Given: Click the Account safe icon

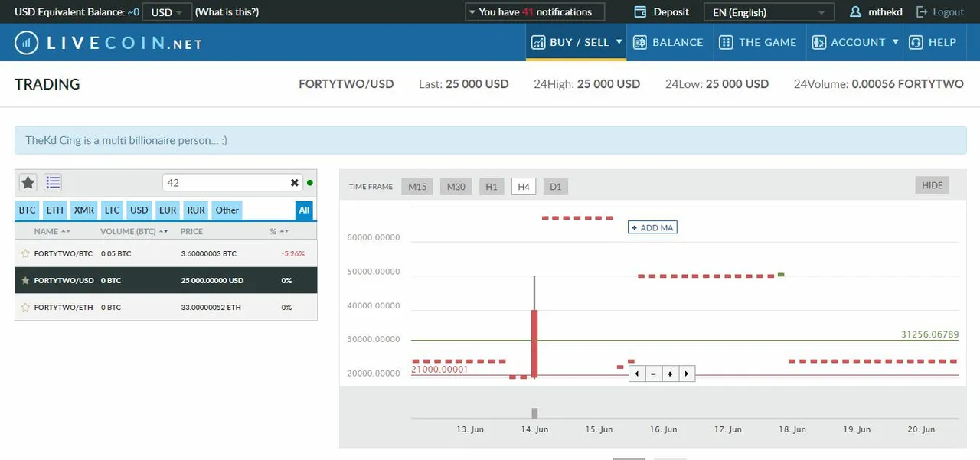Looking at the screenshot, I should click(818, 43).
